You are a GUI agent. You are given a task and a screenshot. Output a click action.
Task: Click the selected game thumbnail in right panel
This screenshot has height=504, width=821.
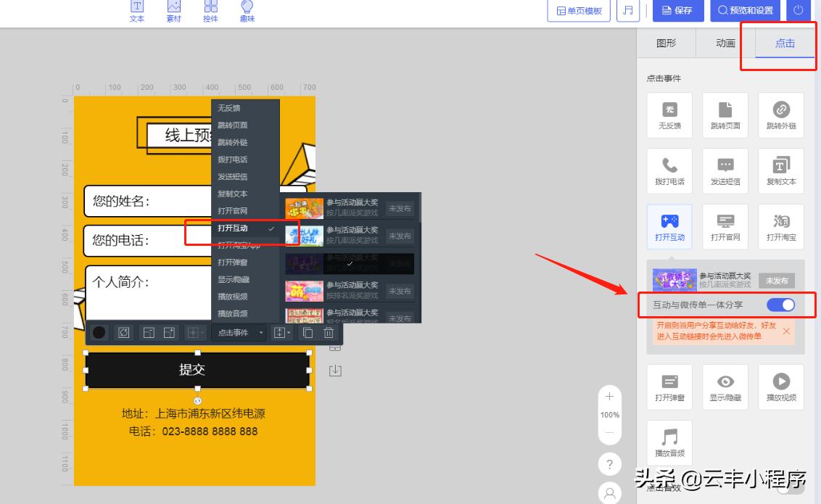674,280
